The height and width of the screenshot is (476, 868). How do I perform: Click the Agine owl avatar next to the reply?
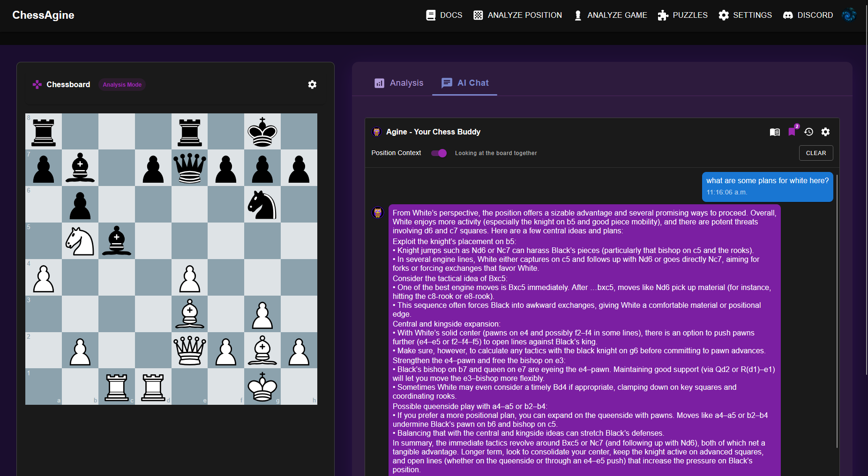click(377, 212)
